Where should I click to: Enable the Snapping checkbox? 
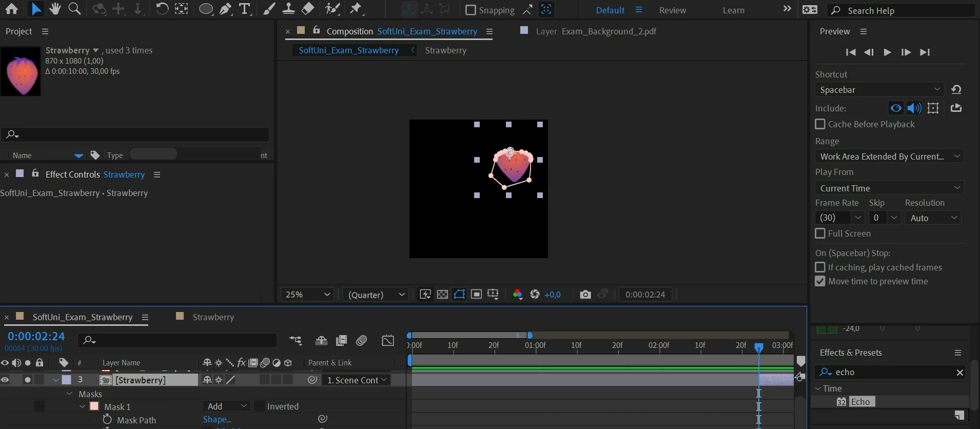pyautogui.click(x=471, y=10)
